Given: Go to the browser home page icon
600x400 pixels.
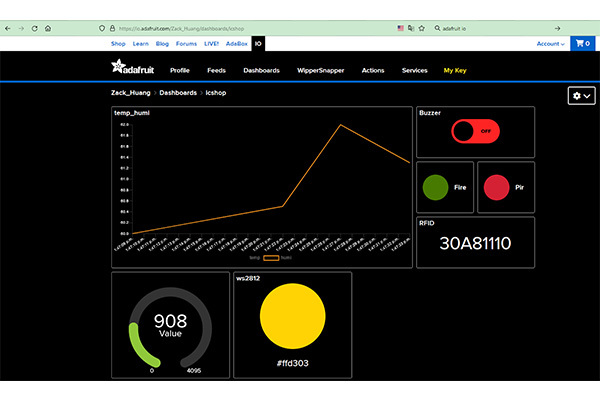Looking at the screenshot, I should pos(48,28).
